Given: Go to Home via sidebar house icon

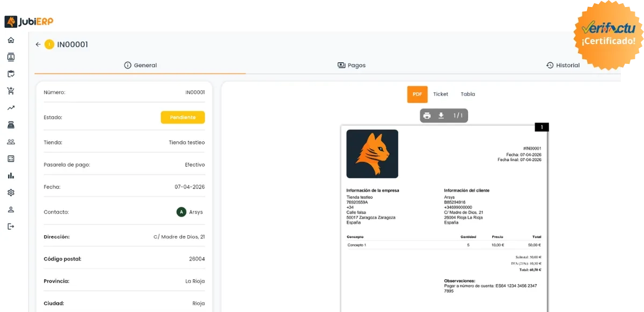Looking at the screenshot, I should pyautogui.click(x=11, y=40).
